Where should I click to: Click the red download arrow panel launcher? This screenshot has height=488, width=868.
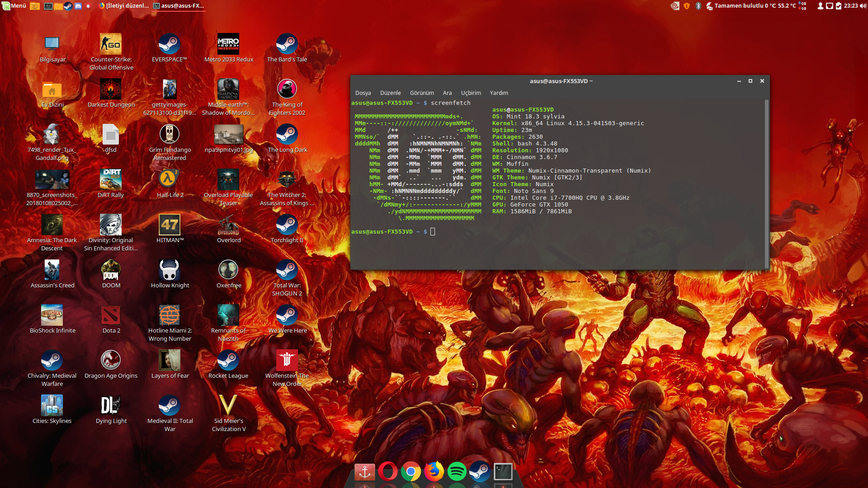point(88,6)
